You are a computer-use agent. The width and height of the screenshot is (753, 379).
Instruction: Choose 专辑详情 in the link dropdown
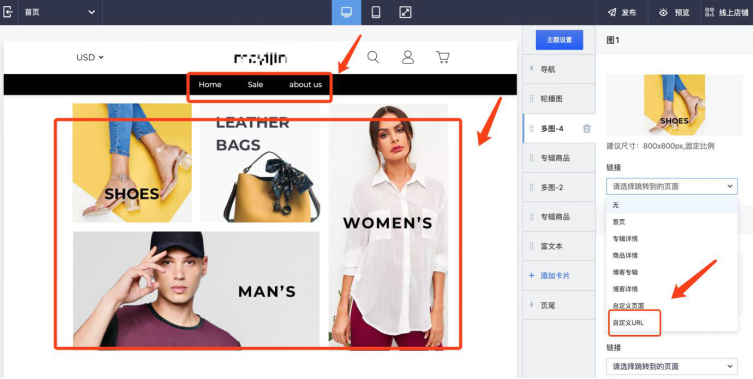pos(671,239)
